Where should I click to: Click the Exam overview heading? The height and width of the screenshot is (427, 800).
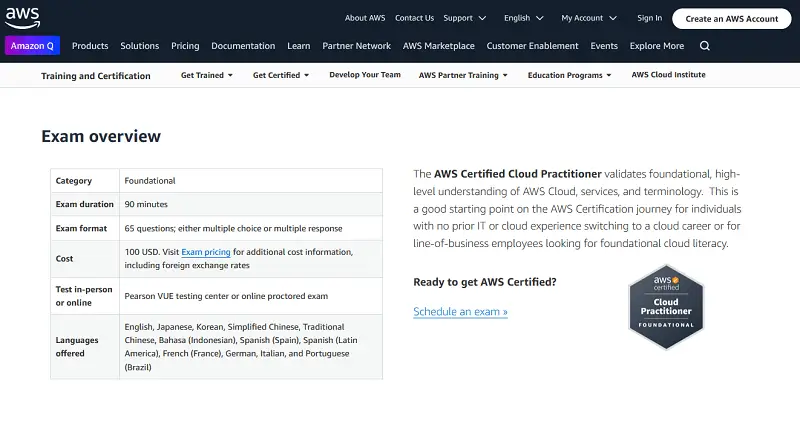point(101,136)
